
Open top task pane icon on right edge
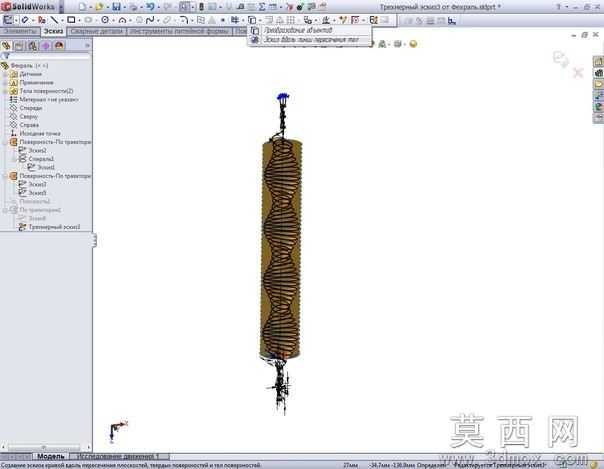pyautogui.click(x=598, y=61)
